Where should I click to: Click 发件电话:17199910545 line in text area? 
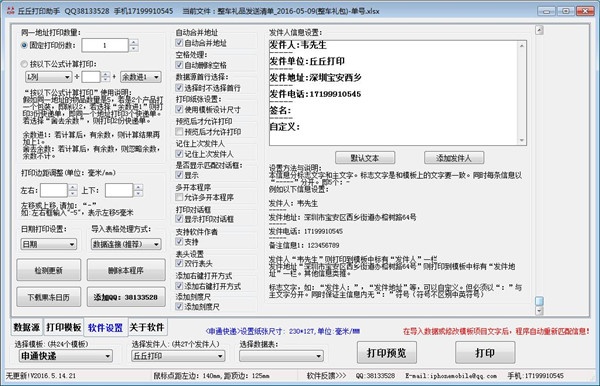coord(315,94)
